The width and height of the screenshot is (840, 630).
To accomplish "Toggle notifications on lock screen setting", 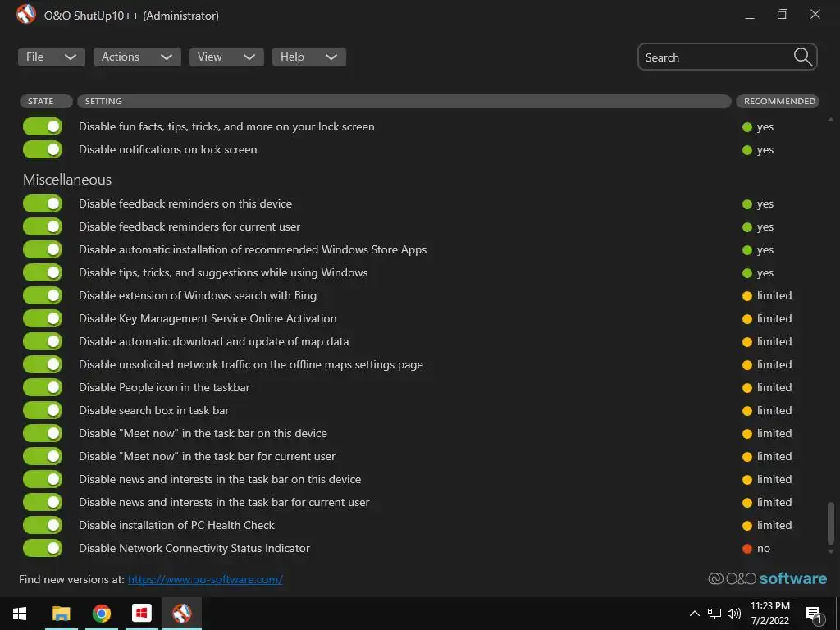I will [x=43, y=149].
